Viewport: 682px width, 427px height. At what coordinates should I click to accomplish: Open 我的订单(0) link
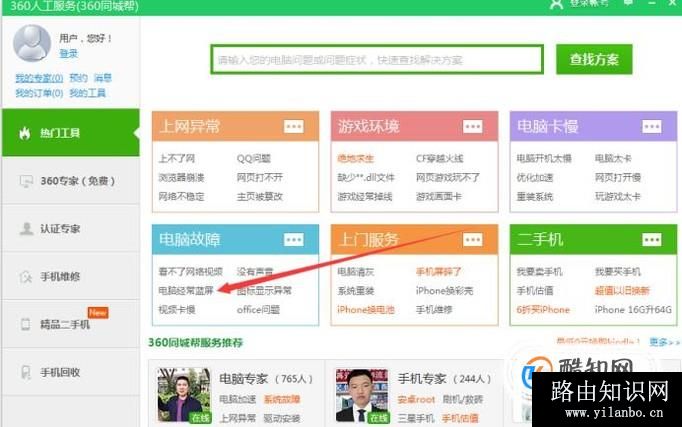39,93
